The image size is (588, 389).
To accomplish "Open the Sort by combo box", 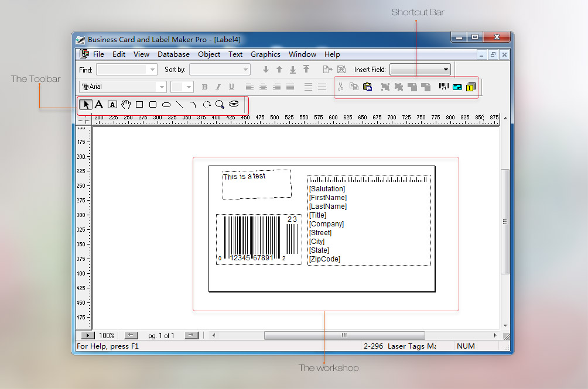I will 245,70.
